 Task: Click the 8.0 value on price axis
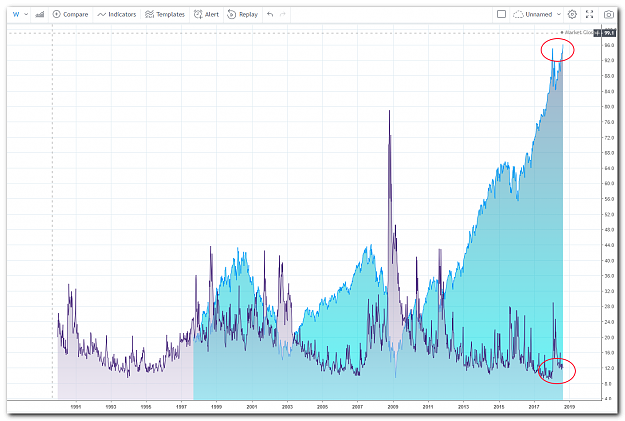pyautogui.click(x=609, y=384)
